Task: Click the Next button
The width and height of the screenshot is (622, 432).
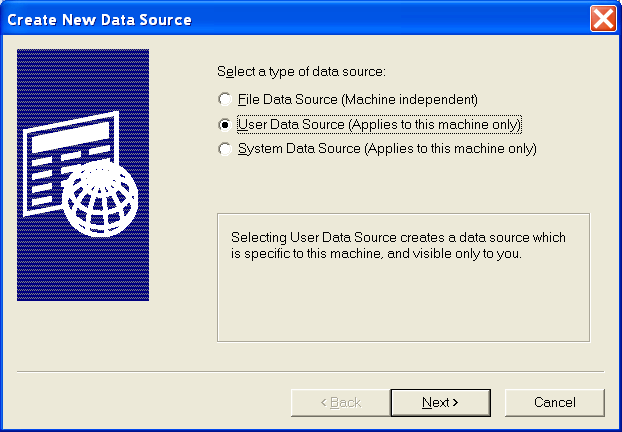Action: 440,403
